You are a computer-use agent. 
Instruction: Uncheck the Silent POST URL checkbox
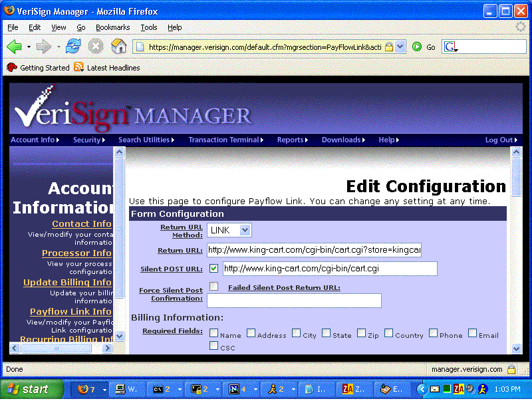click(x=213, y=269)
